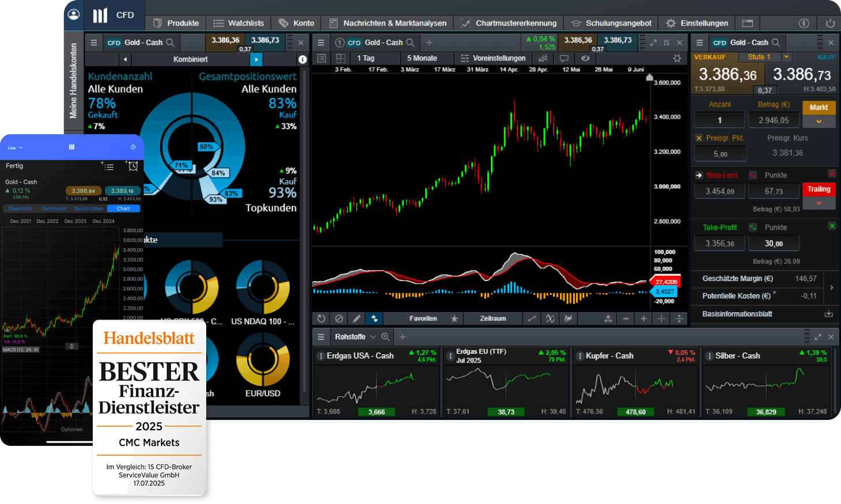Switch to the Chart tab in mobile view
This screenshot has height=504, width=841.
click(123, 209)
